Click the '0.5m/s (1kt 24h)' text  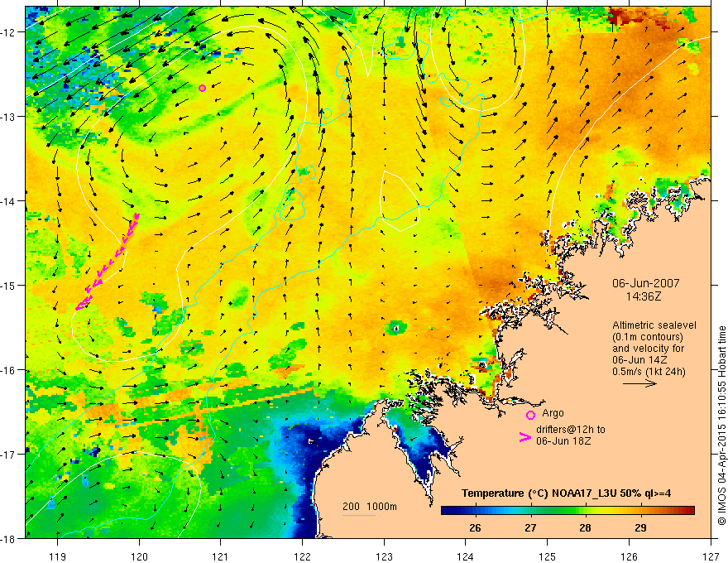tap(649, 372)
